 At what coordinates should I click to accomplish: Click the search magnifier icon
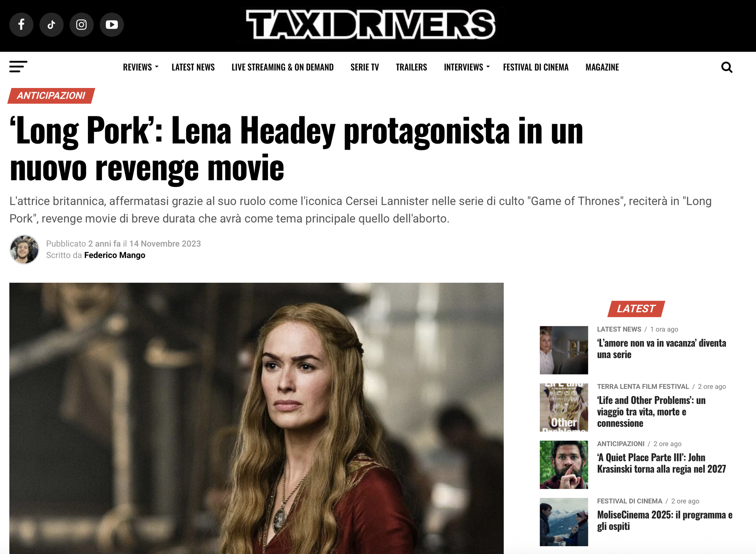[726, 67]
